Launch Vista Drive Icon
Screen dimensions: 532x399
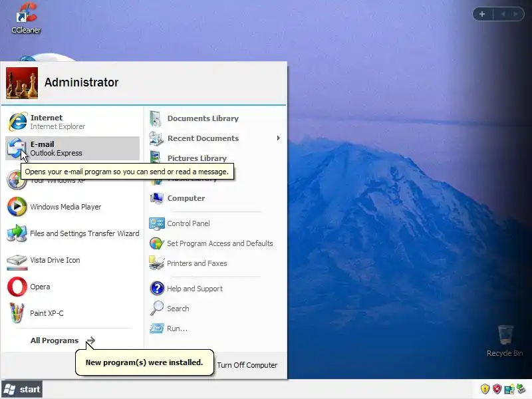[72, 260]
